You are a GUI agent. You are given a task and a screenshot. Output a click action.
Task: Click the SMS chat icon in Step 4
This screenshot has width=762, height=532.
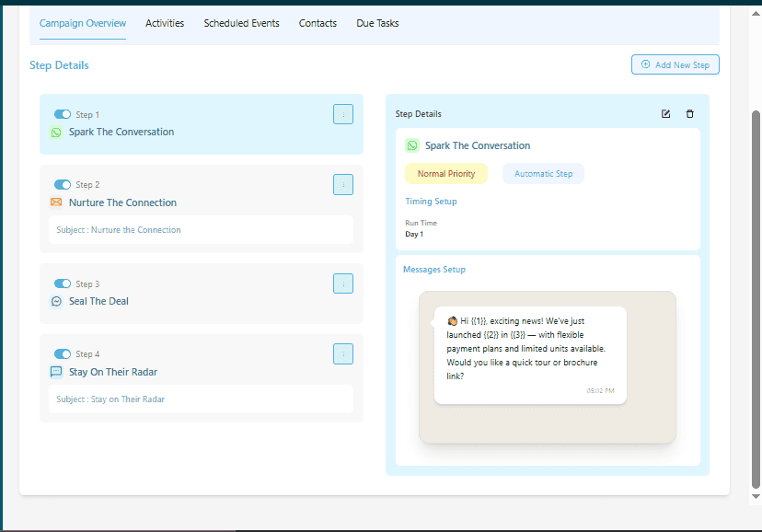[x=56, y=372]
